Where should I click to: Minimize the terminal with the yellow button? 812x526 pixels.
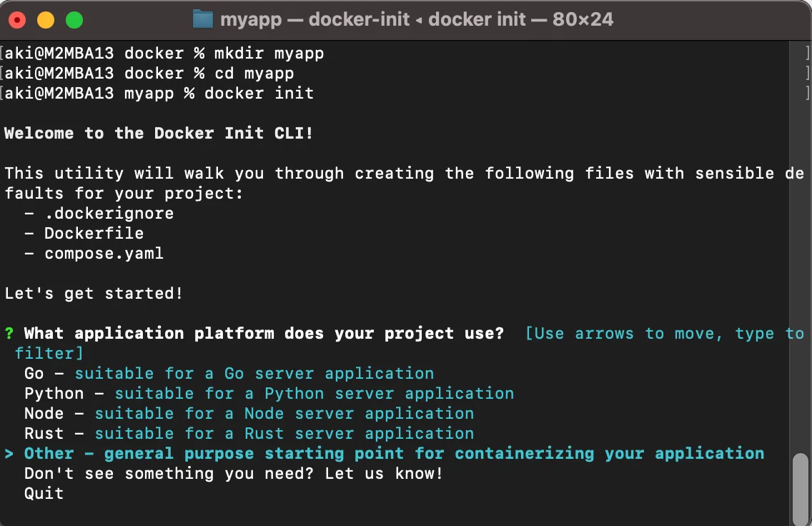(x=46, y=20)
